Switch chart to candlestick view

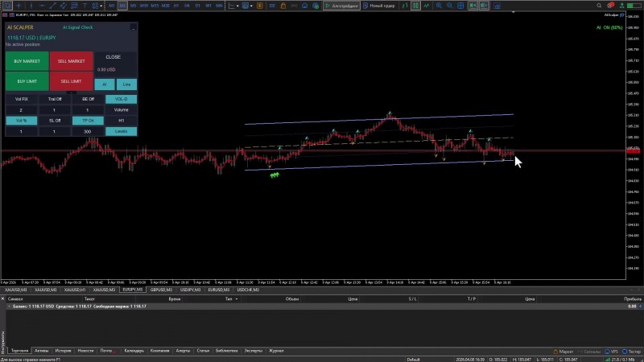click(x=415, y=6)
